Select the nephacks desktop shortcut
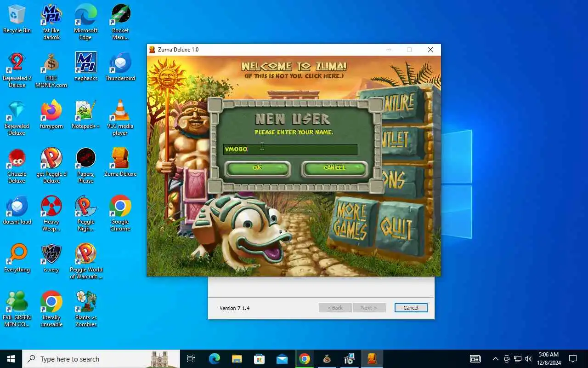Screen dimensions: 588x368 point(86,67)
